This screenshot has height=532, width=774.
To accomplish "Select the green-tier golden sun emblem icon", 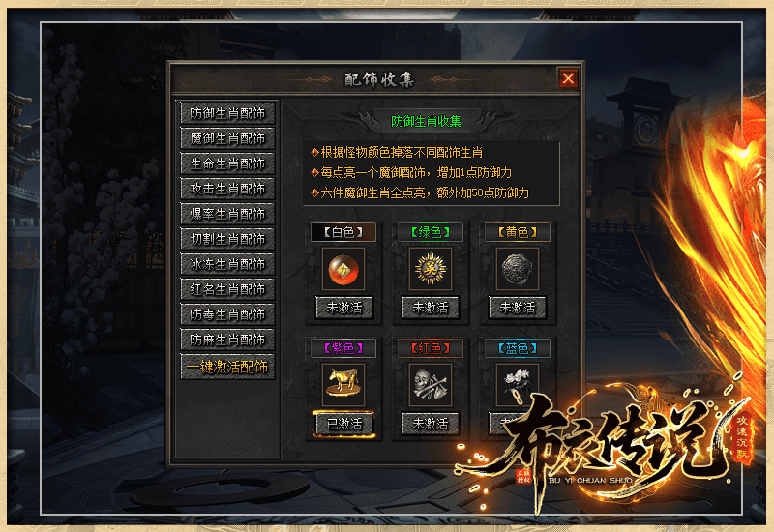I will (430, 269).
